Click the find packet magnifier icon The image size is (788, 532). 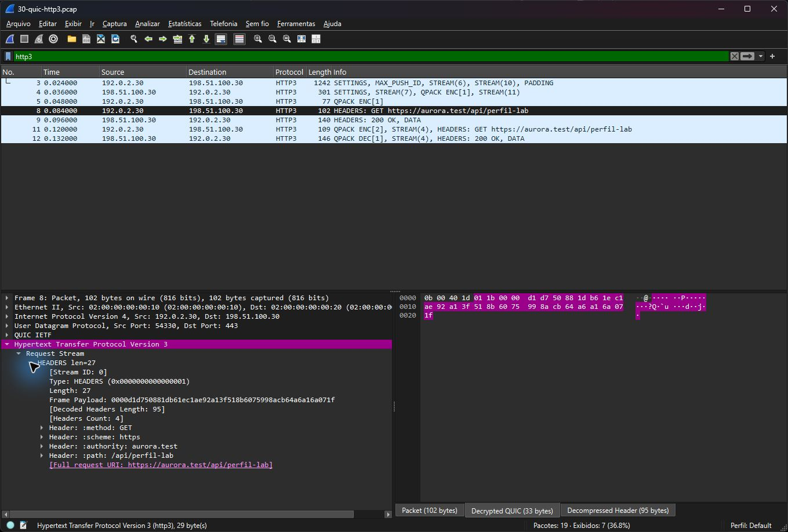coord(134,39)
